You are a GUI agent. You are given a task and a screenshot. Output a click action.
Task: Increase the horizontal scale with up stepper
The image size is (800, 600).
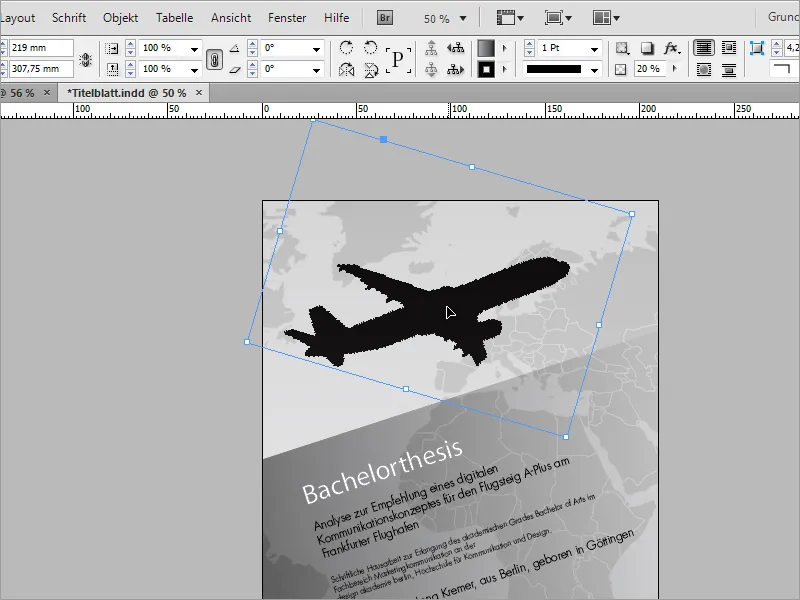pyautogui.click(x=131, y=44)
